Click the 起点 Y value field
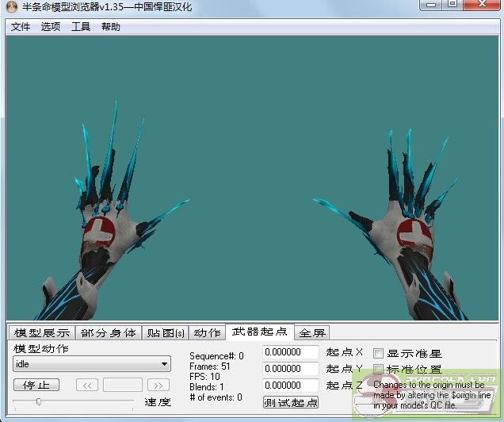Viewport: 504px width, 422px height. tap(291, 369)
